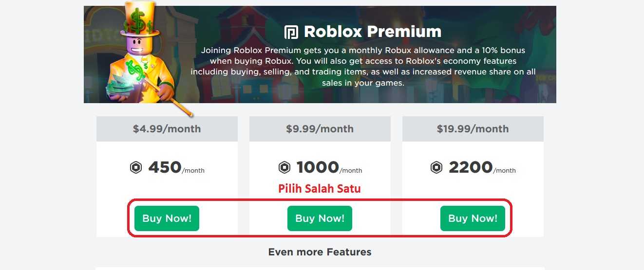Select the $4.99/month plan header

(167, 129)
